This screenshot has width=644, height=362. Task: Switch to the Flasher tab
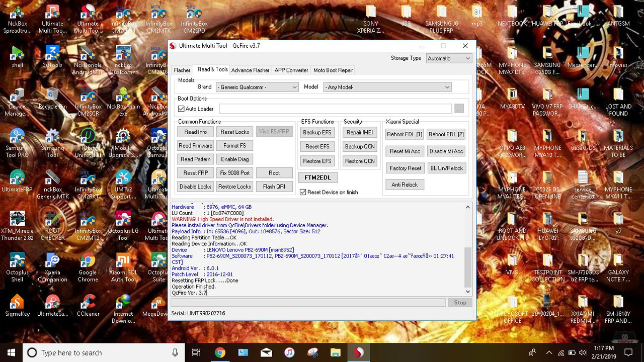pyautogui.click(x=182, y=70)
